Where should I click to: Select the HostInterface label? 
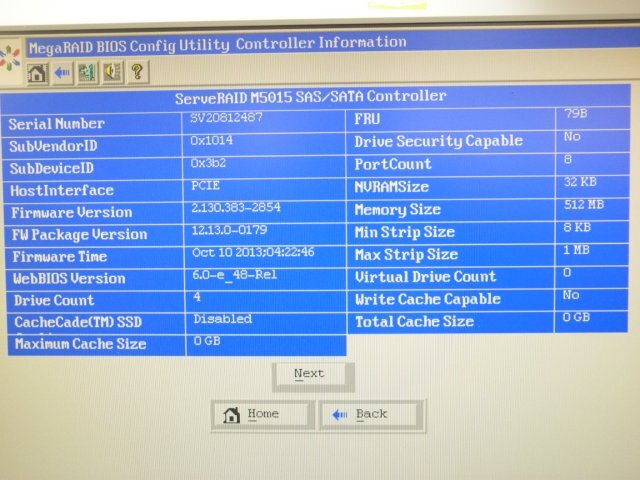click(x=62, y=190)
